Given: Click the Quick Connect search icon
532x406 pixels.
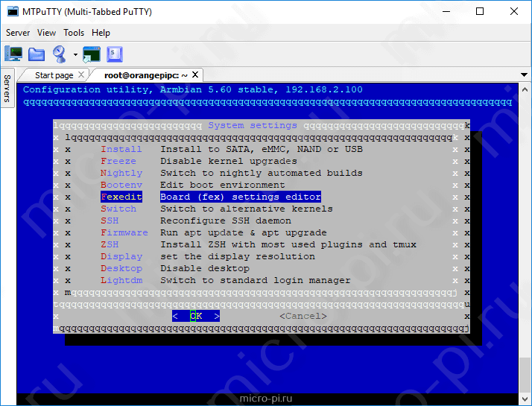Looking at the screenshot, I should [60, 54].
